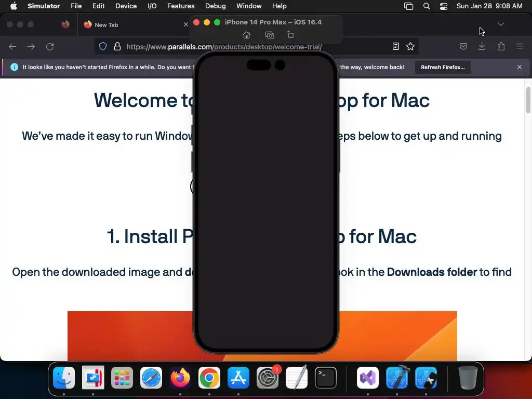Open the Firefox hamburger menu

point(520,46)
